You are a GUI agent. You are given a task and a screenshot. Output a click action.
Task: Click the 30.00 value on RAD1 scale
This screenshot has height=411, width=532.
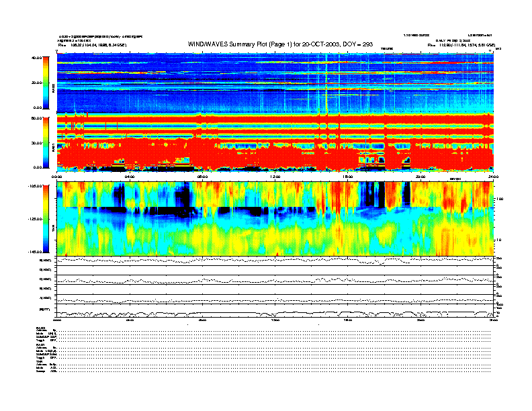[x=36, y=143]
